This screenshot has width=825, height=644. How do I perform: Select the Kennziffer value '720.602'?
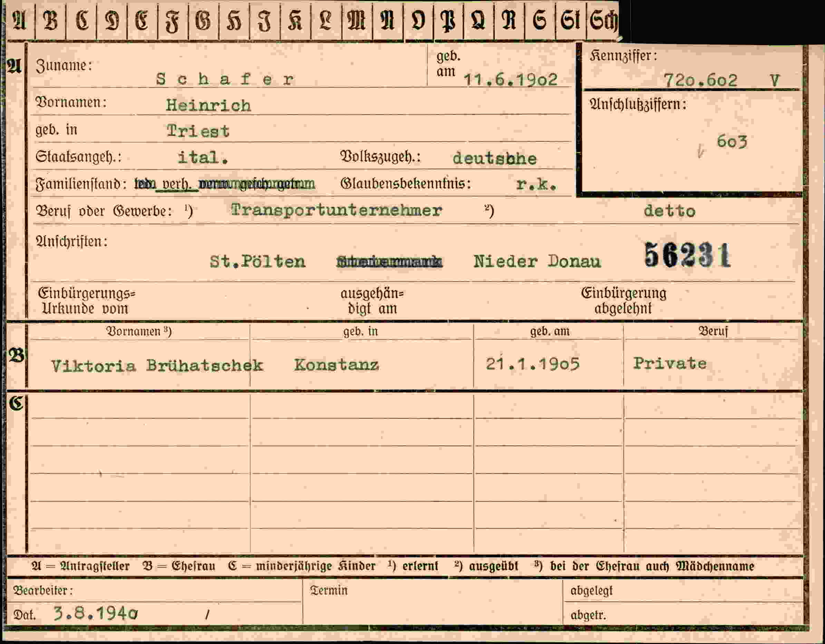(x=700, y=80)
